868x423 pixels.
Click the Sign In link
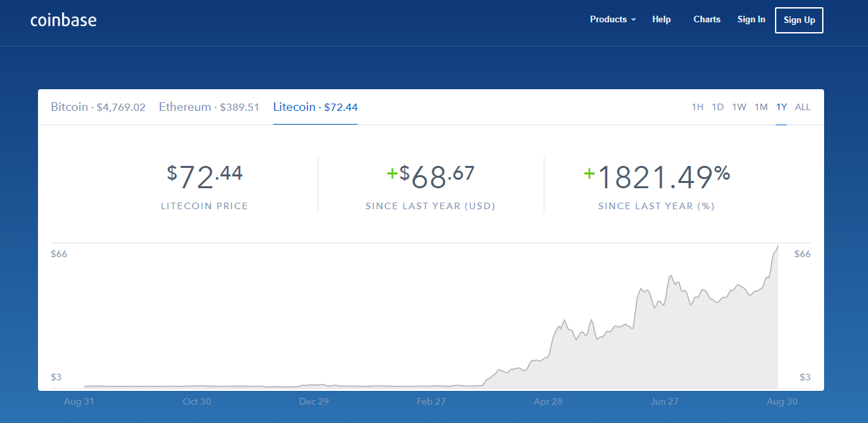[751, 20]
